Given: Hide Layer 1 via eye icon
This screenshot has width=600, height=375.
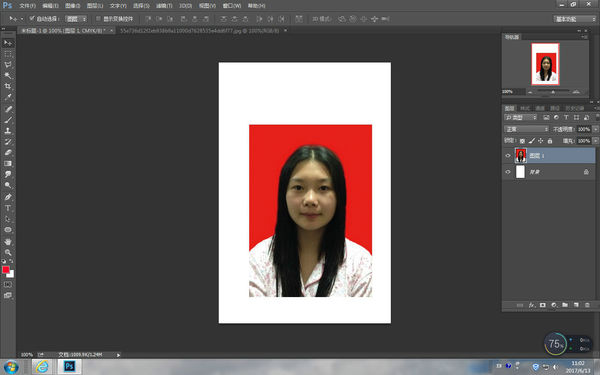Looking at the screenshot, I should [x=508, y=156].
